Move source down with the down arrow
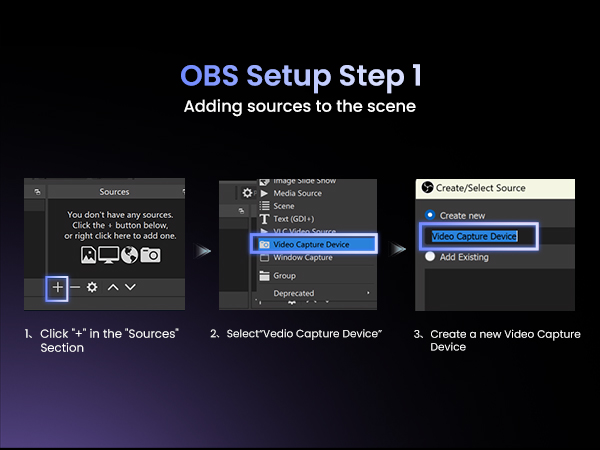 click(130, 287)
